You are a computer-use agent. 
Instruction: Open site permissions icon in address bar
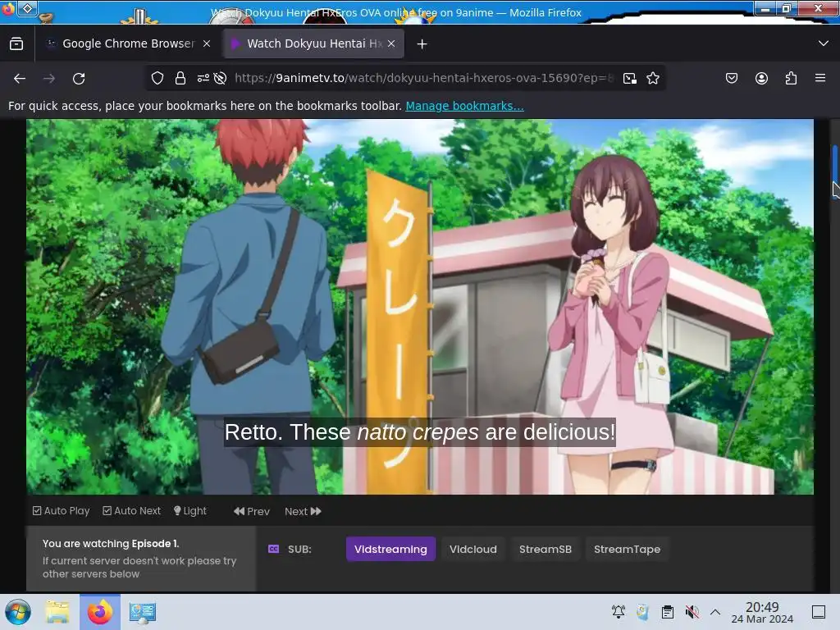coord(203,78)
